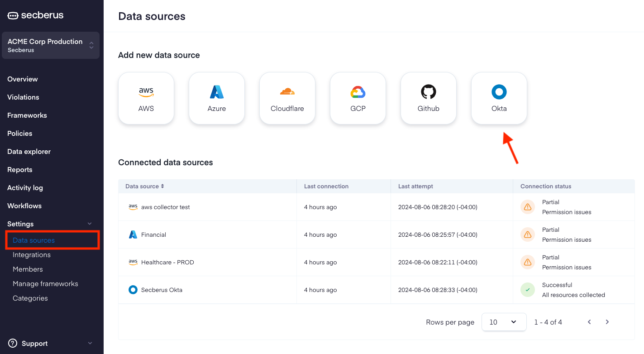
Task: Click timestamp 2024-08-06 08:25:57
Action: 438,234
